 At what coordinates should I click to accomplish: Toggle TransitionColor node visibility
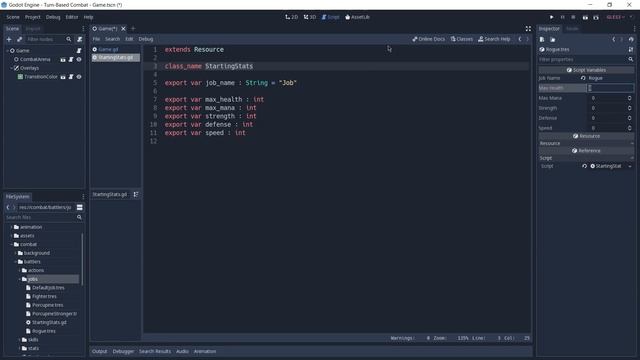pos(79,77)
